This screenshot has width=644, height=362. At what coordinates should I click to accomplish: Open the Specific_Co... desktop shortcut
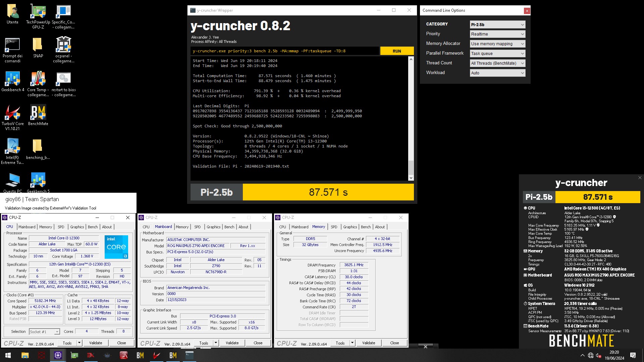click(63, 16)
